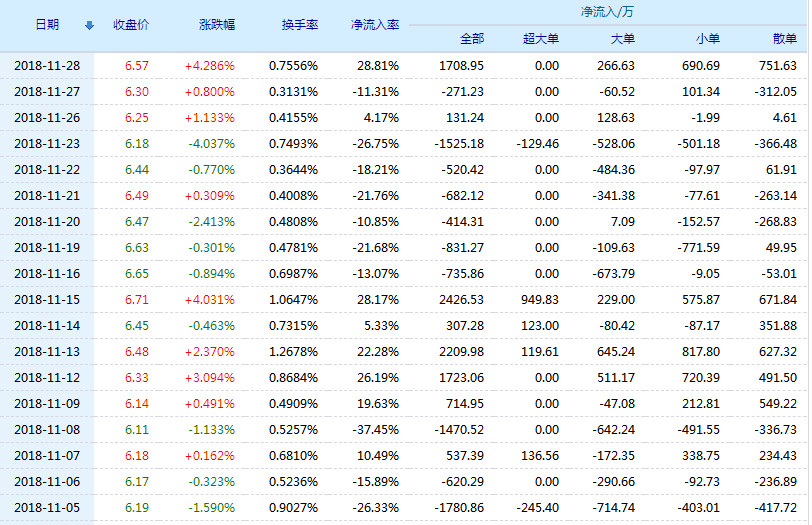Image resolution: width=812 pixels, height=525 pixels.
Task: Click the 日期 column header
Action: click(x=46, y=24)
